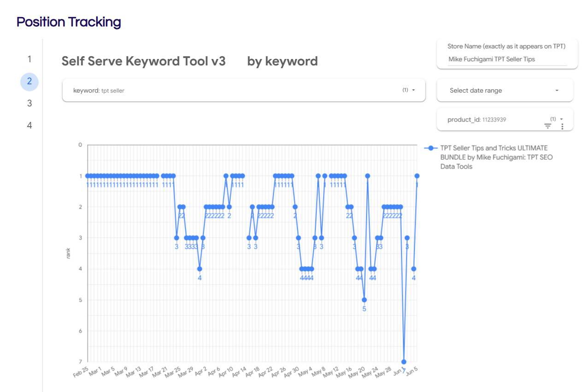Click the 'by keyword' title text

pyautogui.click(x=282, y=61)
